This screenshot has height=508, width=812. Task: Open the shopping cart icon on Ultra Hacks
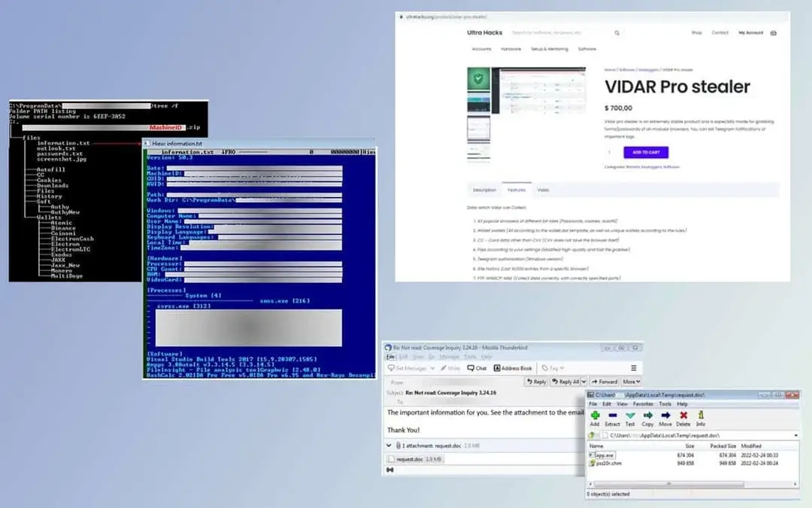coord(773,32)
